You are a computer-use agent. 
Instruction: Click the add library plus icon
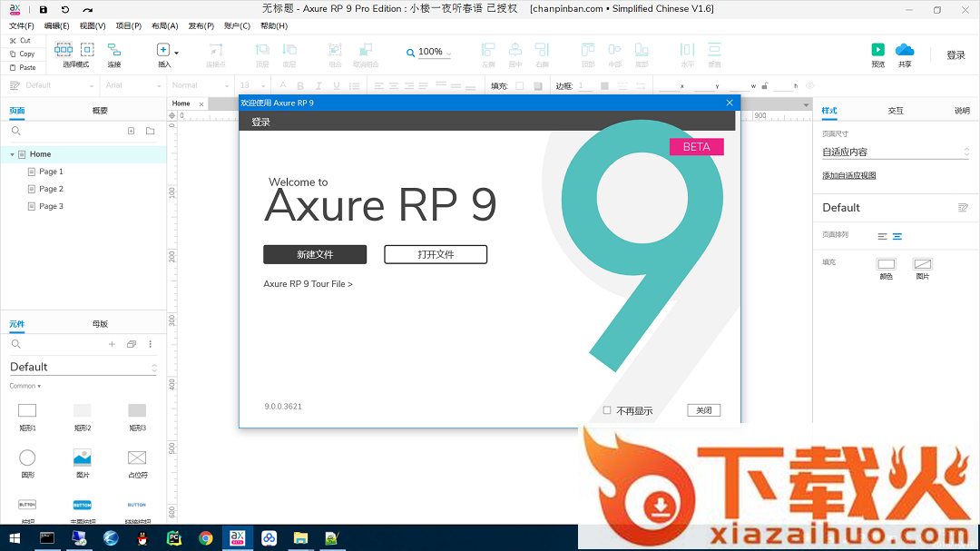(112, 344)
